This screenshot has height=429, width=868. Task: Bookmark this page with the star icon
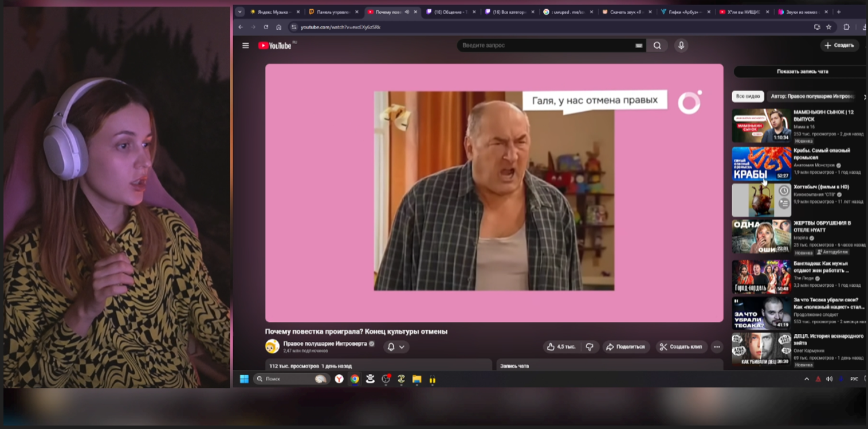click(828, 27)
